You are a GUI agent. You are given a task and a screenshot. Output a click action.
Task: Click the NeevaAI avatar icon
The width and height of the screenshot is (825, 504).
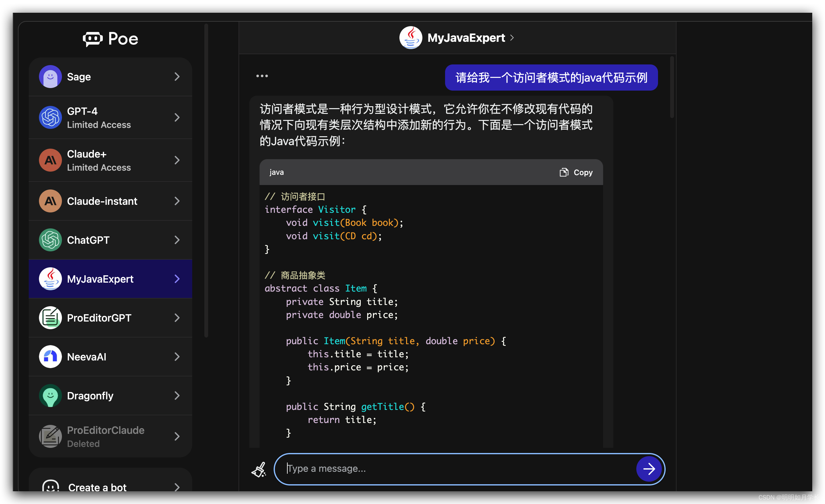tap(50, 357)
